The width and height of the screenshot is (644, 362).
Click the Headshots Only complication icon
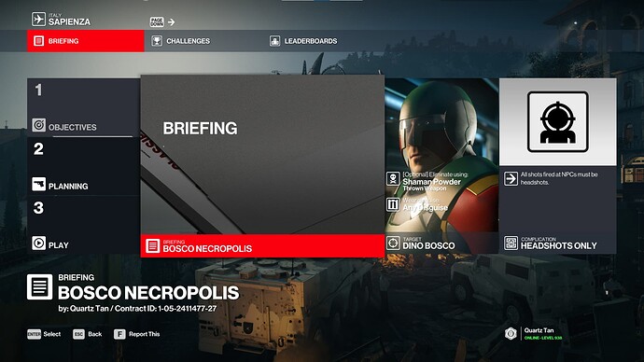511,243
